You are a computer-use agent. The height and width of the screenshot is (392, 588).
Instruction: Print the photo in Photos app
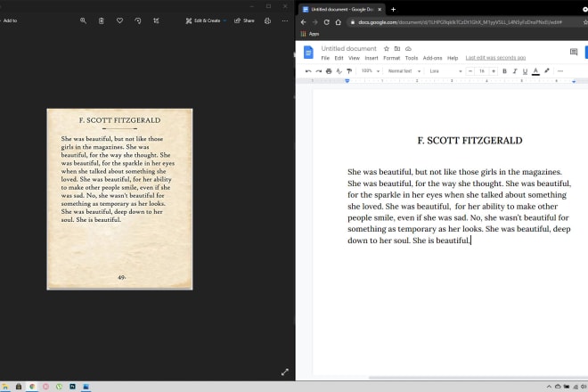click(x=267, y=20)
